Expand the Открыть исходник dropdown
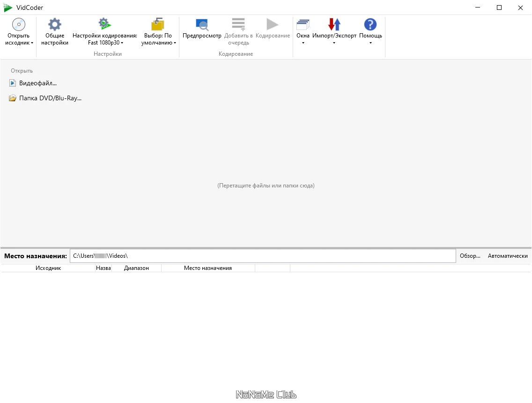 32,43
